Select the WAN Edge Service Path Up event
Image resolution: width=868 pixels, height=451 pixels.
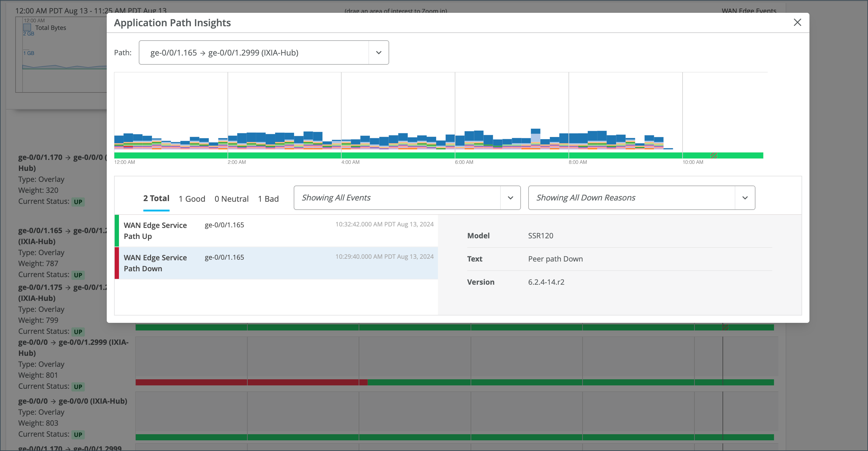pos(155,231)
